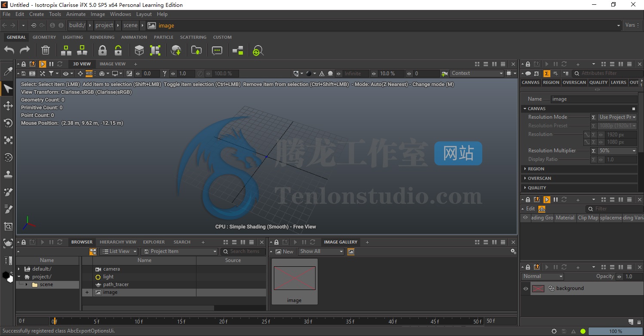Select the rotate tool

coord(8,123)
